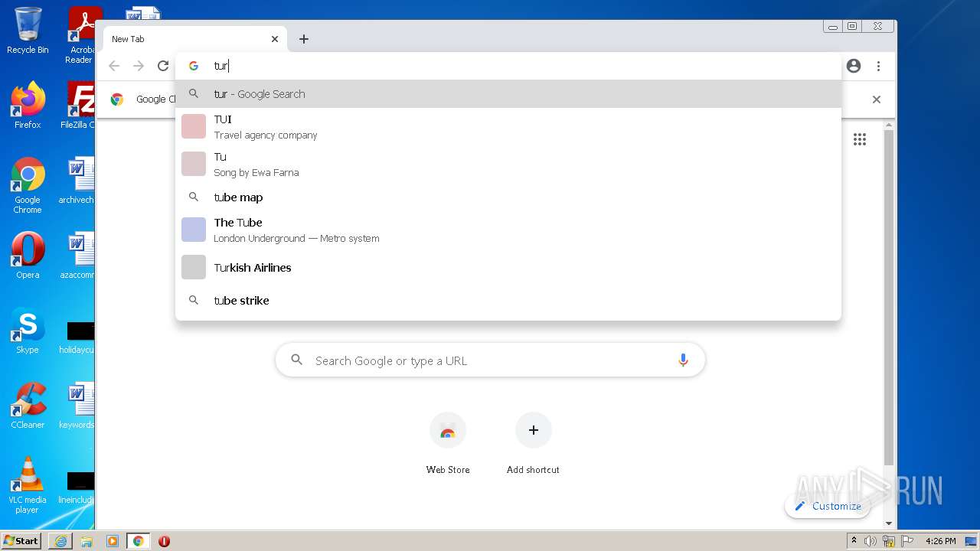The image size is (980, 551).
Task: Pick the 'tube strike' suggestion
Action: coord(508,301)
